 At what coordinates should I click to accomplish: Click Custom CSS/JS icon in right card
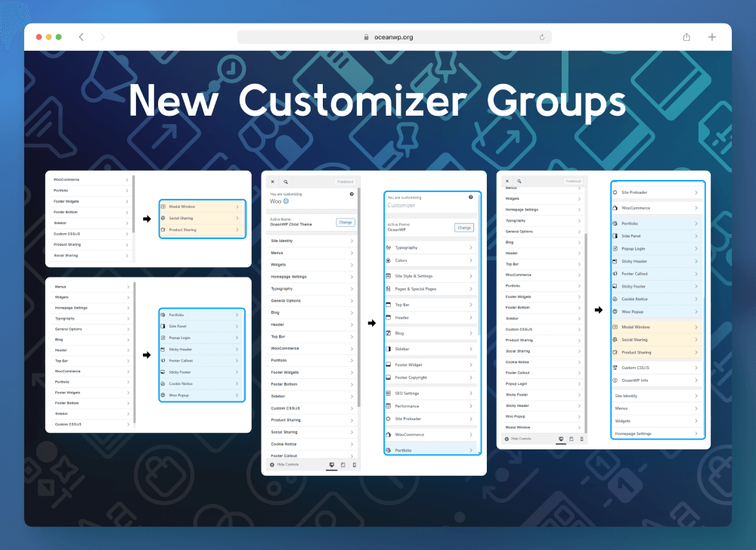615,368
